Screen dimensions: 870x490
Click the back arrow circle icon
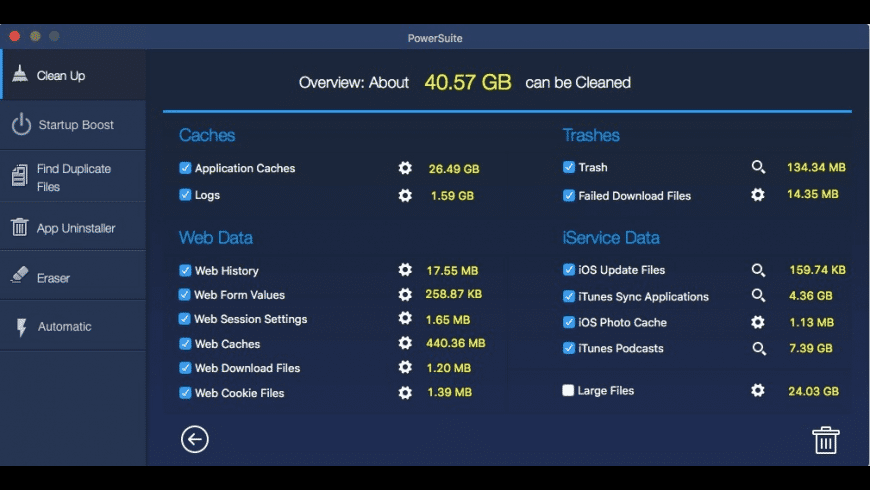[x=195, y=439]
